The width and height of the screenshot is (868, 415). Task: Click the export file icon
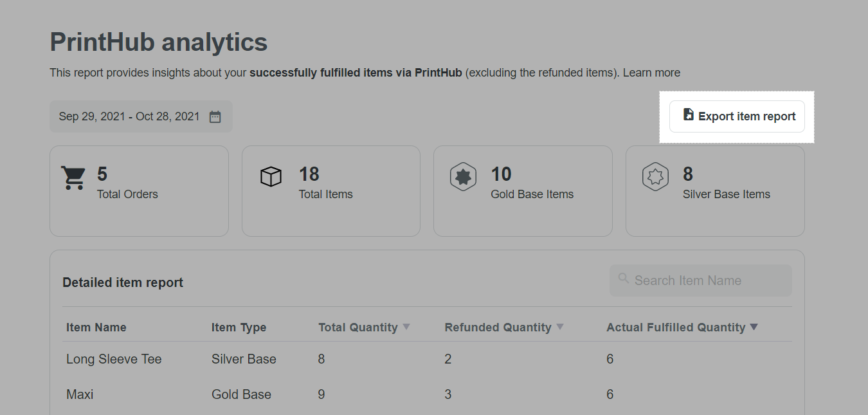688,115
